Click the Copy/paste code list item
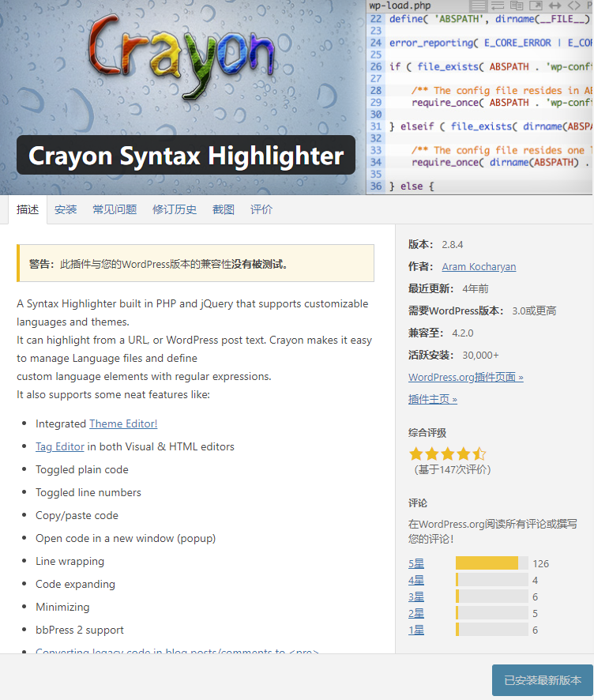 (77, 516)
